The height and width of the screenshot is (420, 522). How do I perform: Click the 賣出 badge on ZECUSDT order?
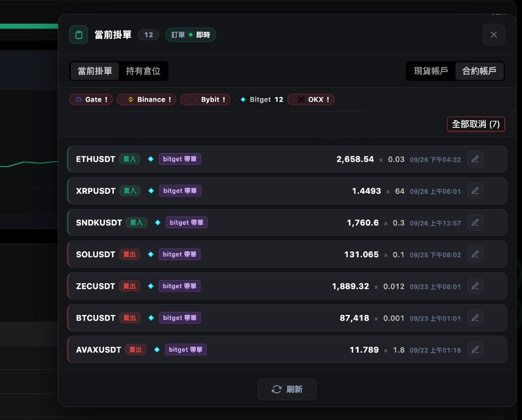coord(129,286)
